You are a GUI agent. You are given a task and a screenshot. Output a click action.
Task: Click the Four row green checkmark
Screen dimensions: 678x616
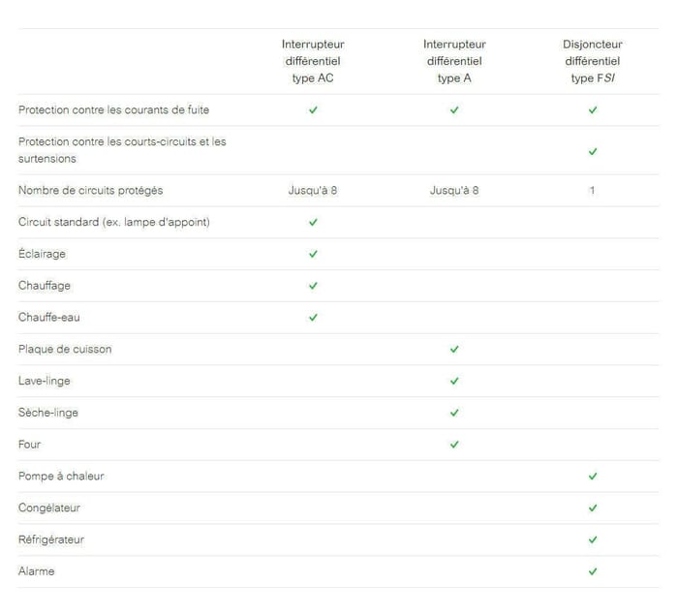tap(454, 445)
